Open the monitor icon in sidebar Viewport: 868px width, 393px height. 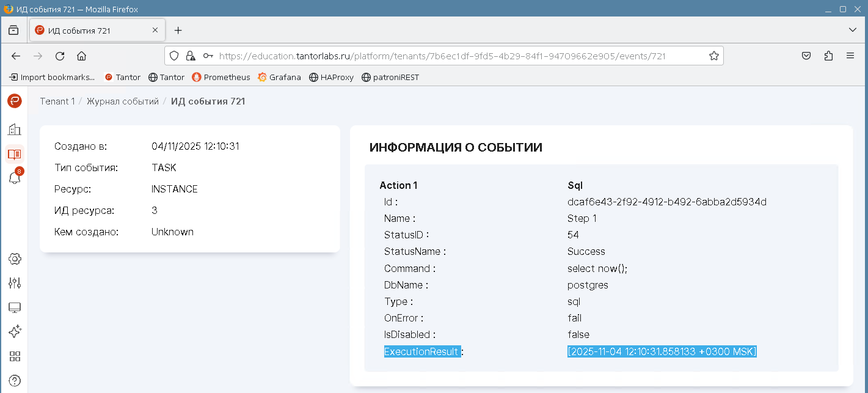click(15, 307)
